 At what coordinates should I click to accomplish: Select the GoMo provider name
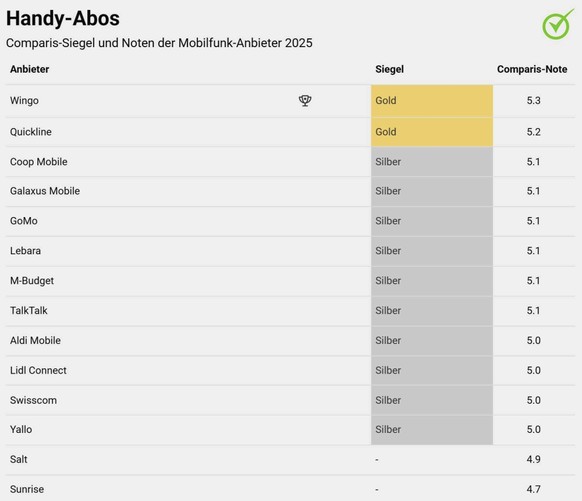24,221
